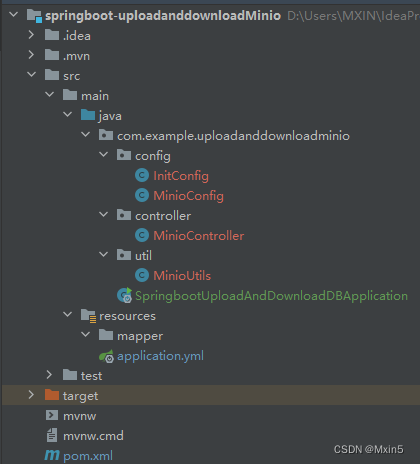The width and height of the screenshot is (420, 464).
Task: Click the Maven pom.xml icon
Action: tap(52, 455)
